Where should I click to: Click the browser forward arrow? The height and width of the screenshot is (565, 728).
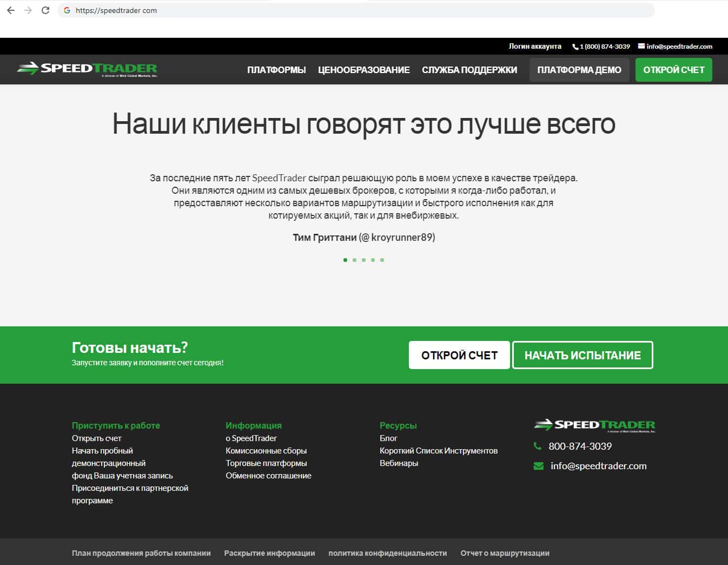pos(28,10)
